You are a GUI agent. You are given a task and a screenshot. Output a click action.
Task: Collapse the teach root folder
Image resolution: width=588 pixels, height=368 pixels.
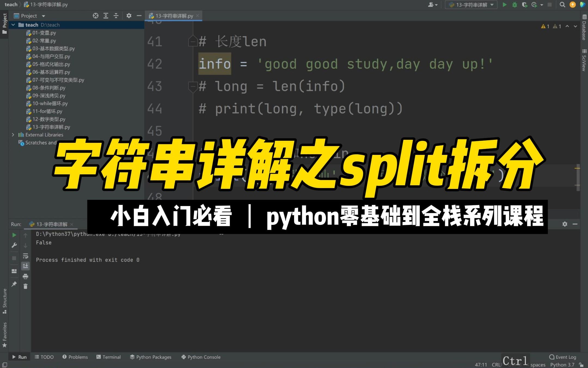(x=13, y=25)
